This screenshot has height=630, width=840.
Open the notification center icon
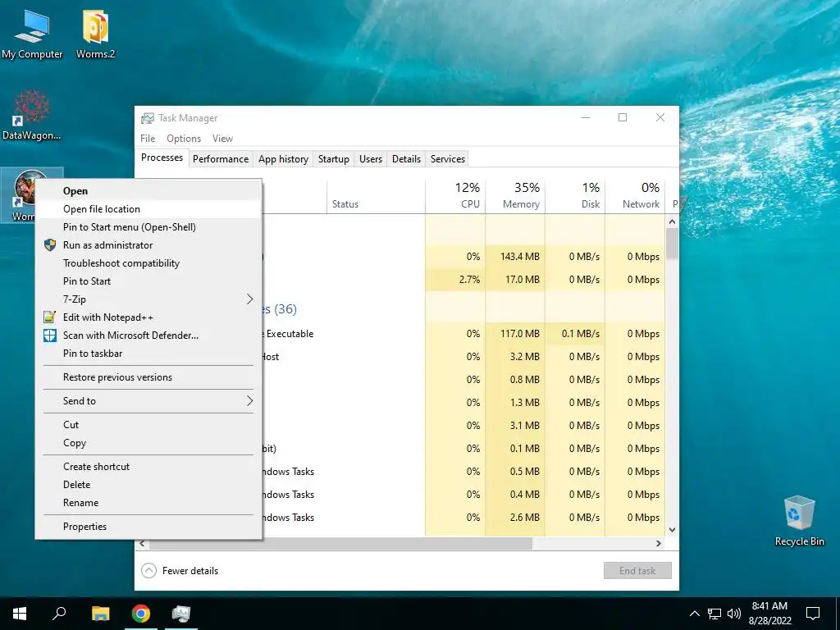point(813,614)
